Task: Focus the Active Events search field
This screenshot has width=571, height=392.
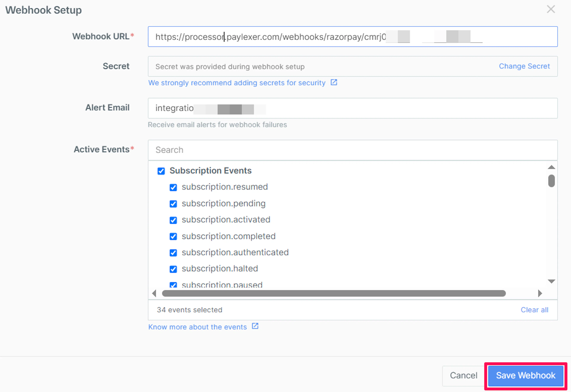Action: (x=352, y=150)
